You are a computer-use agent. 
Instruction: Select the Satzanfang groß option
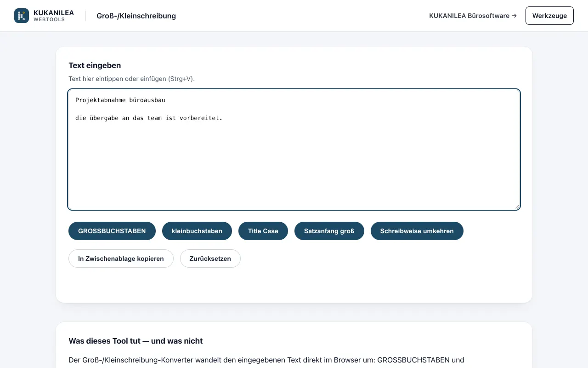coord(329,231)
